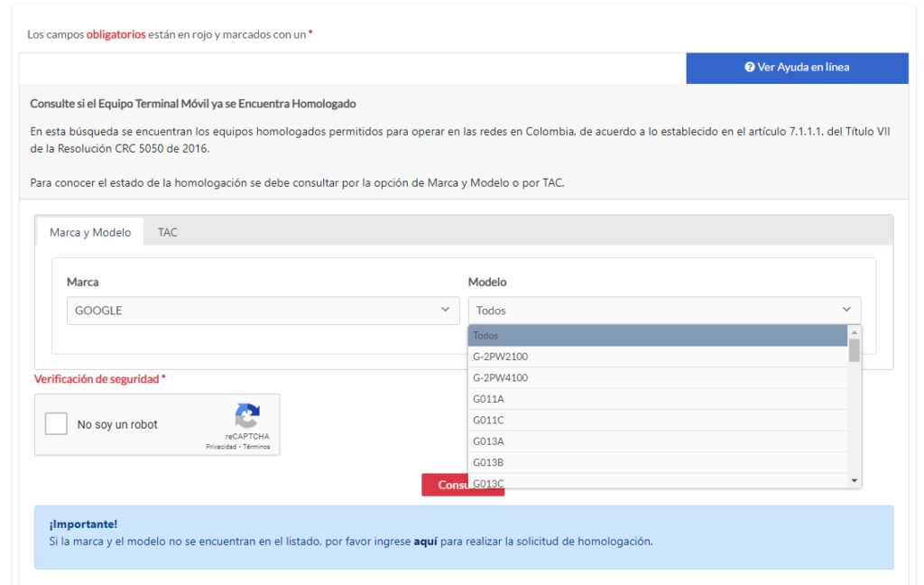924x585 pixels.
Task: Select the G013A model option
Action: tap(658, 441)
